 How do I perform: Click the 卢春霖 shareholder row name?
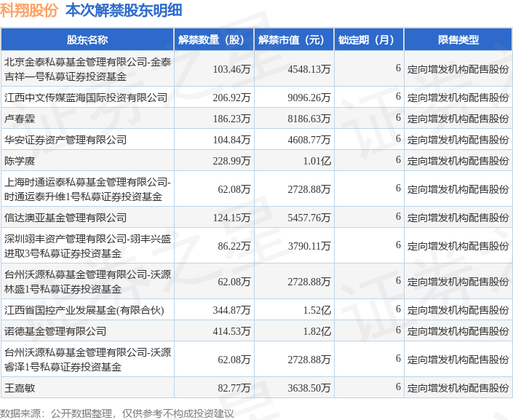[20, 119]
